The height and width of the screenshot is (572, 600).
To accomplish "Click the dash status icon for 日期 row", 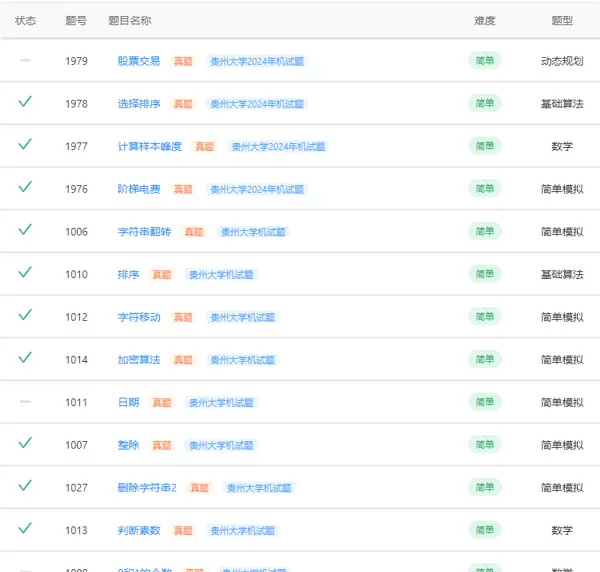I will coord(25,401).
